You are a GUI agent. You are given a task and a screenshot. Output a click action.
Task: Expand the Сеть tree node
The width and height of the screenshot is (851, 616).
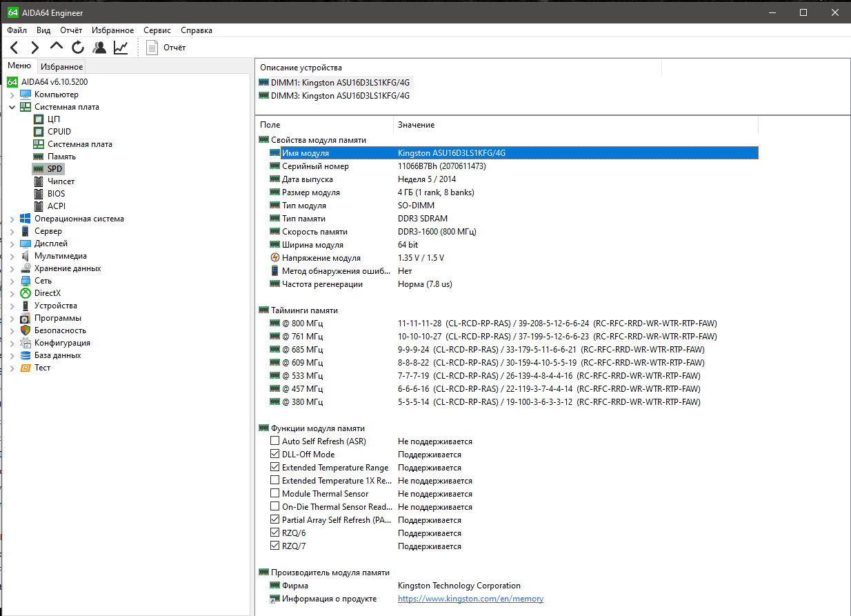(12, 281)
